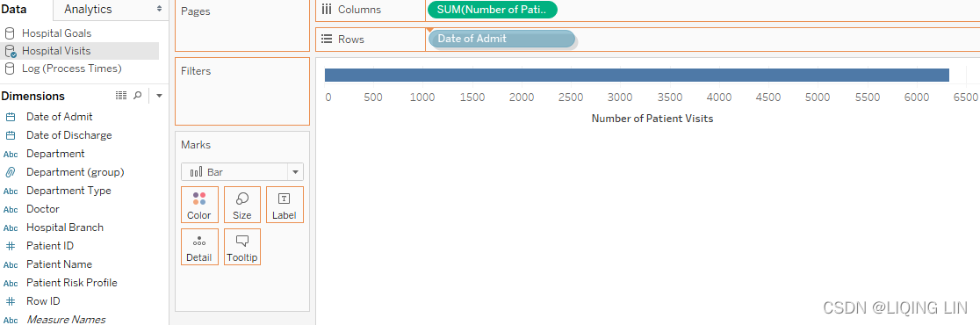Screen dimensions: 980x325
Task: Switch to the Analytics pane tab
Action: 88,10
